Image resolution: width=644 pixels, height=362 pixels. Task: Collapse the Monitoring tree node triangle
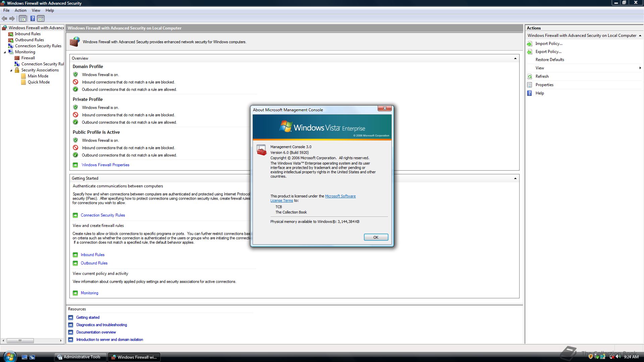tap(5, 52)
